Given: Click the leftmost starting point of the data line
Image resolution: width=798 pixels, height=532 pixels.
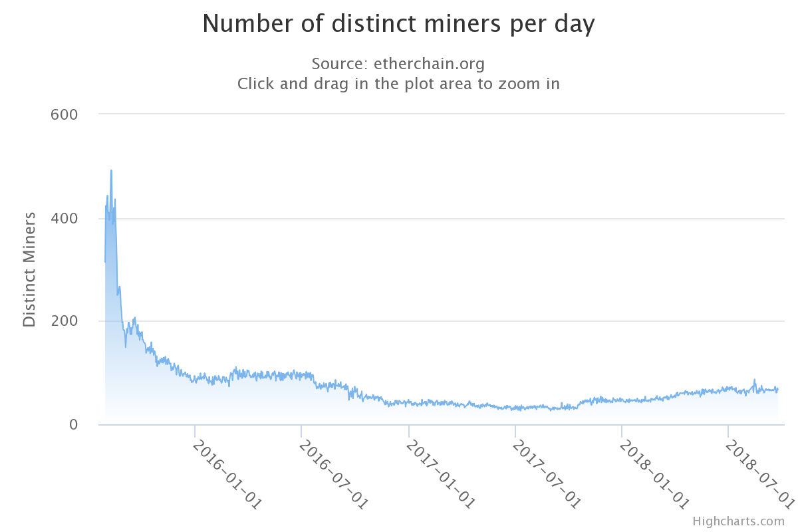Looking at the screenshot, I should (105, 261).
